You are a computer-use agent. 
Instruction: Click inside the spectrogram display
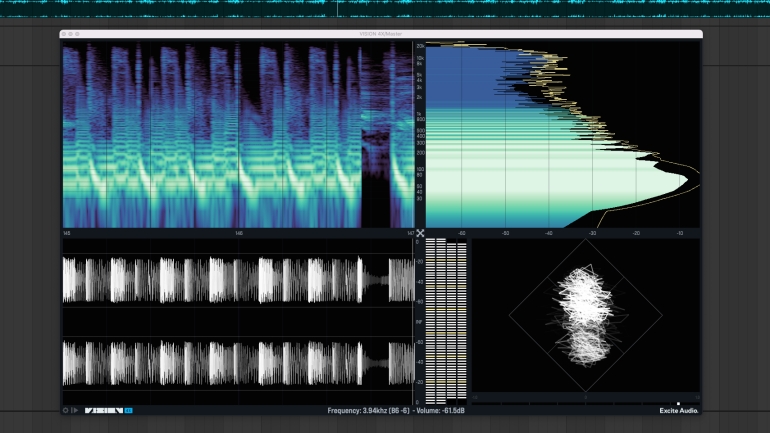click(x=238, y=135)
